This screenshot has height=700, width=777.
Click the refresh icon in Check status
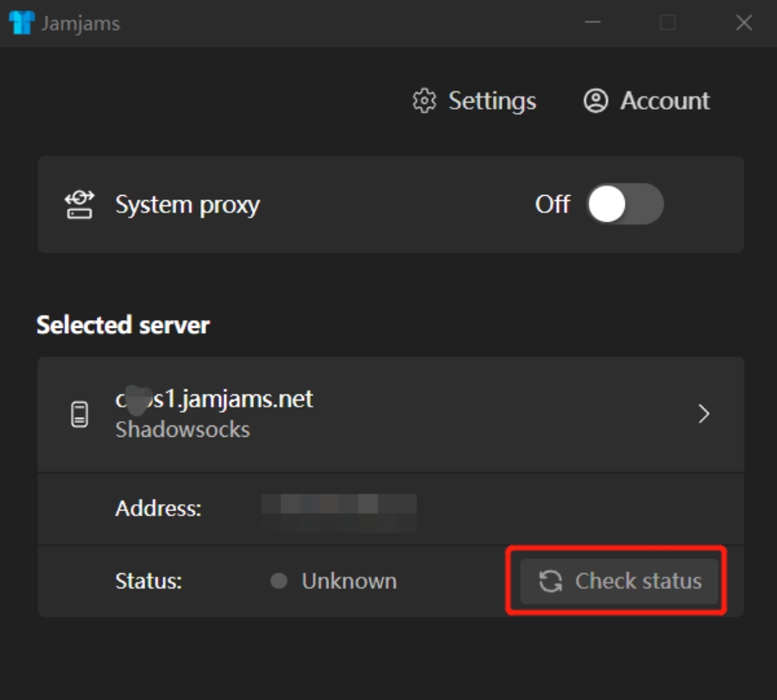tap(551, 581)
